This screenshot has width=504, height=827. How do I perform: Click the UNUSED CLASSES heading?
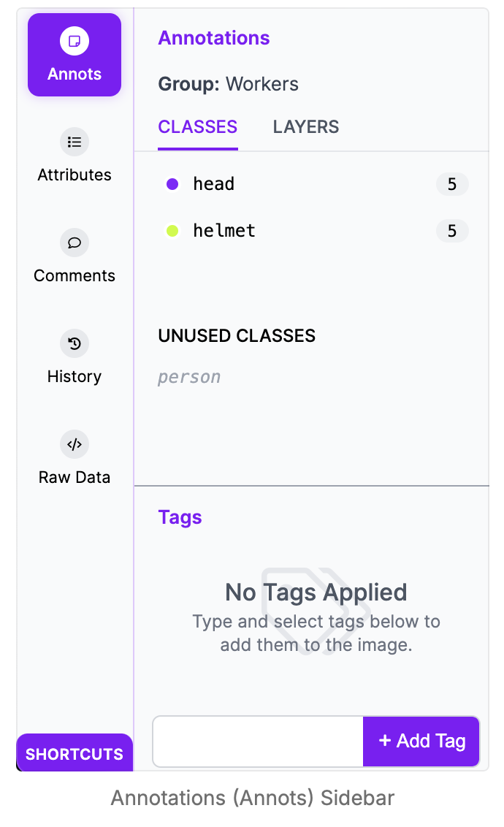237,336
